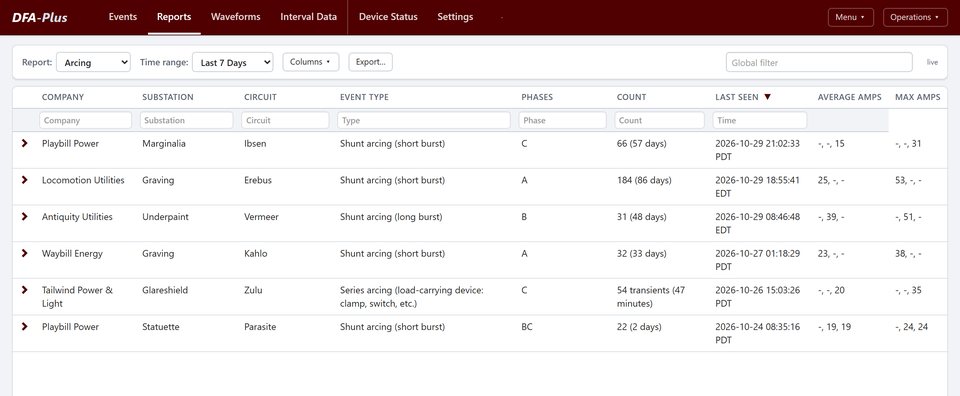Sort by the Count column header
The height and width of the screenshot is (396, 960).
pos(631,97)
